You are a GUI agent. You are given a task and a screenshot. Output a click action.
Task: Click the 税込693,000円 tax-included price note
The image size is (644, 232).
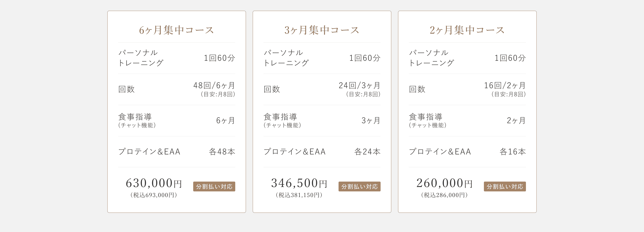(x=154, y=195)
